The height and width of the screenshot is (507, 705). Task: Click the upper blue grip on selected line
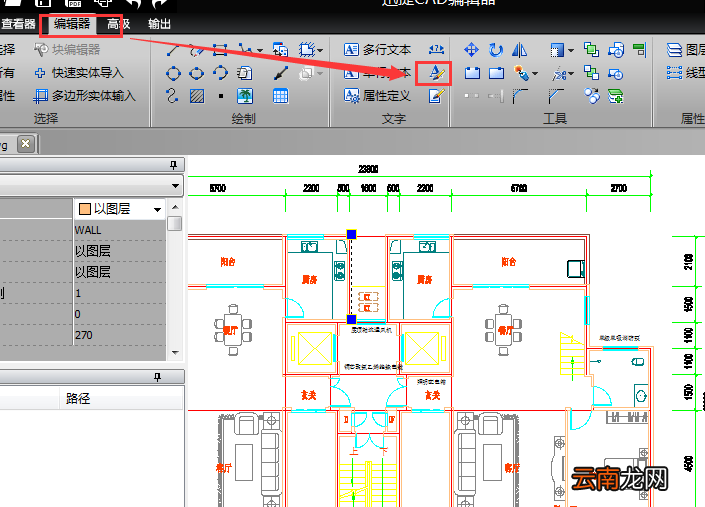(352, 234)
